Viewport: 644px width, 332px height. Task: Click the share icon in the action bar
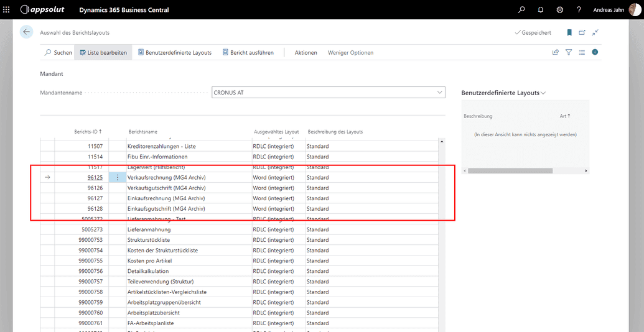tap(555, 53)
